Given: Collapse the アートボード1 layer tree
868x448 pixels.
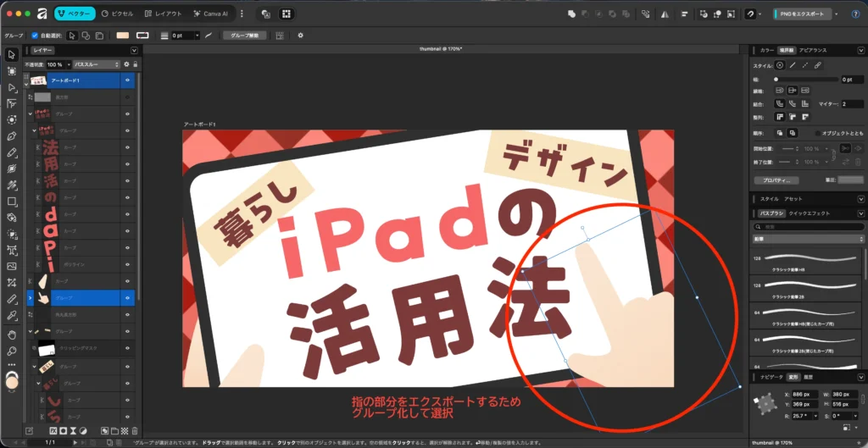Looking at the screenshot, I should coord(27,82).
